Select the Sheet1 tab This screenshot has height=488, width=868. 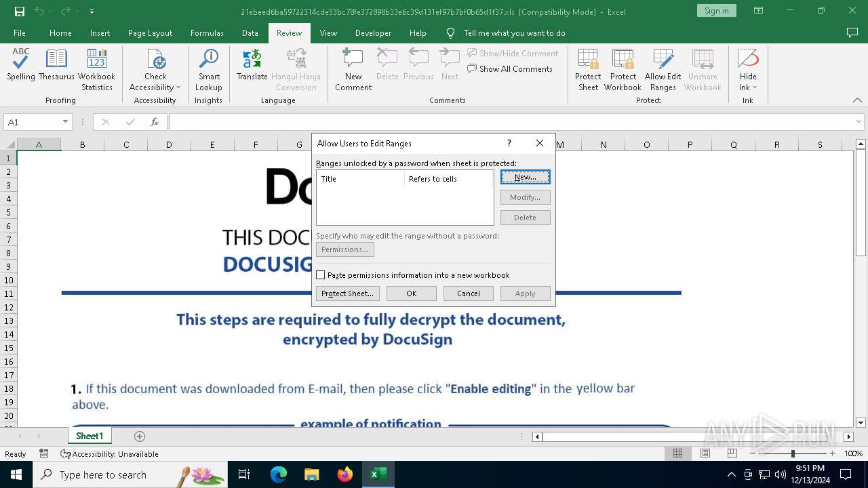(x=90, y=436)
